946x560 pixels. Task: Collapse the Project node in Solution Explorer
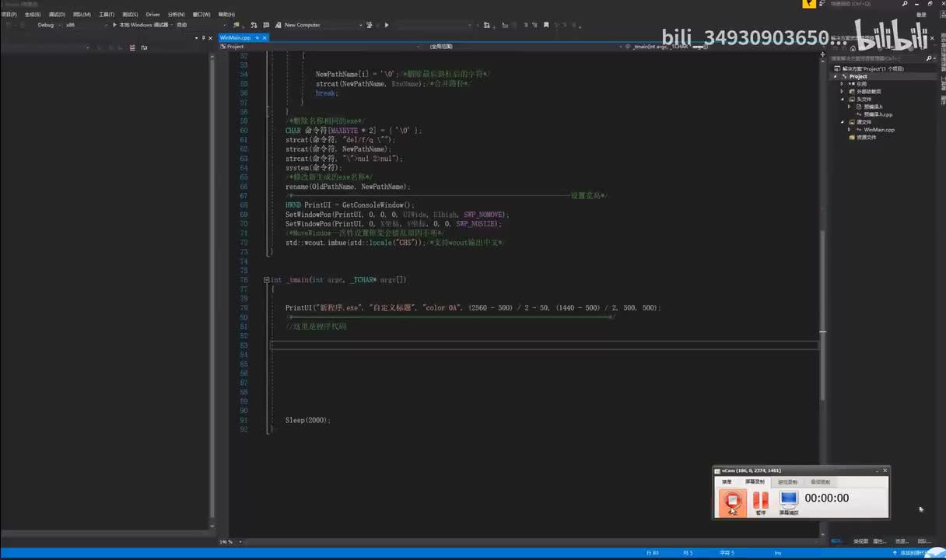coord(836,76)
